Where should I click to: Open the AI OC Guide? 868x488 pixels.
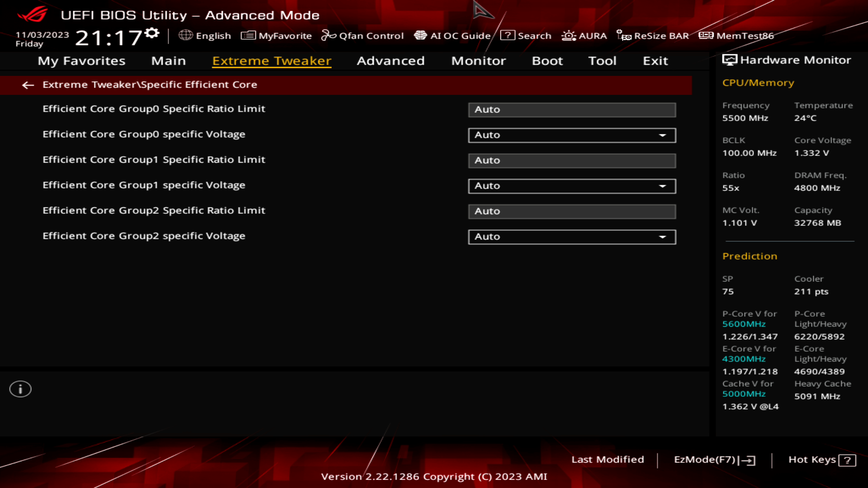click(x=421, y=35)
